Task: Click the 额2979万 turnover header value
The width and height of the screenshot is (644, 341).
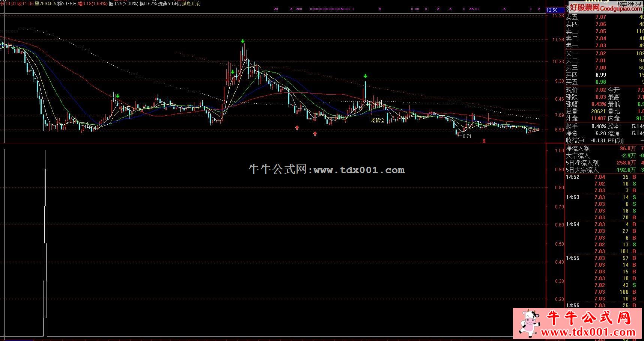Action: click(x=67, y=4)
